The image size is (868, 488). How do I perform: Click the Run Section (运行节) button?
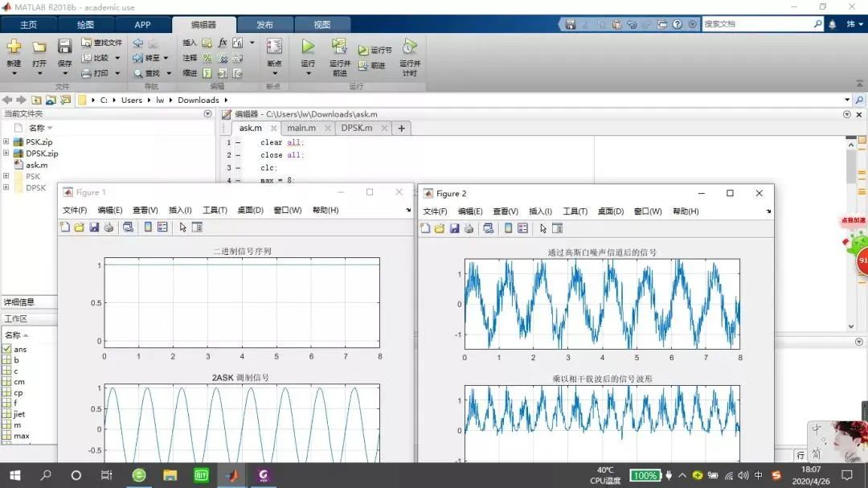(375, 50)
